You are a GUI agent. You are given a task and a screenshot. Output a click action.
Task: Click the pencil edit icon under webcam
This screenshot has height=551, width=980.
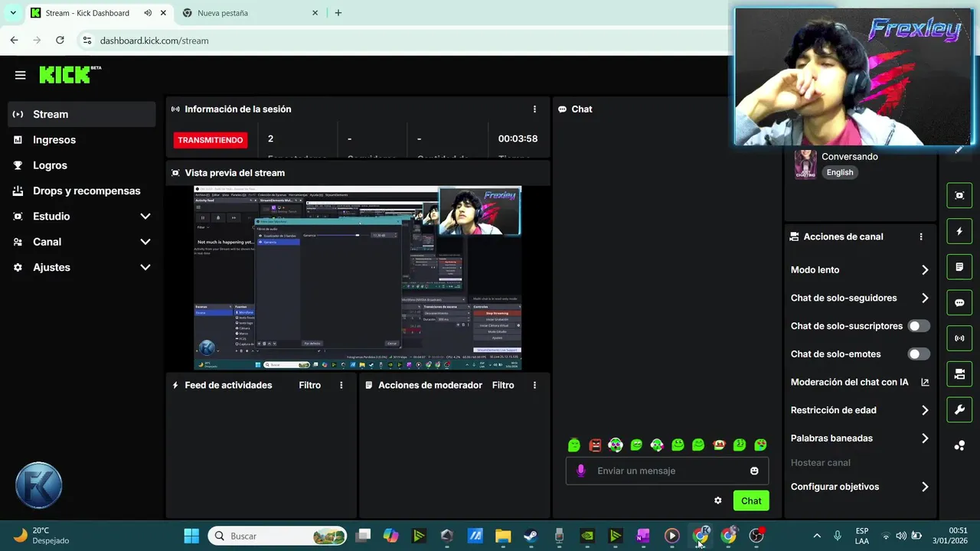click(x=959, y=150)
